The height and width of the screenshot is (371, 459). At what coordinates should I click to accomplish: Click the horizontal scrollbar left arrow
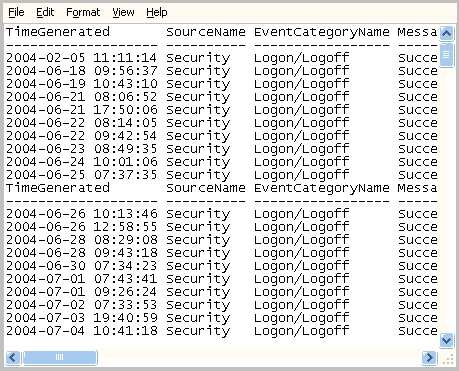[13, 358]
